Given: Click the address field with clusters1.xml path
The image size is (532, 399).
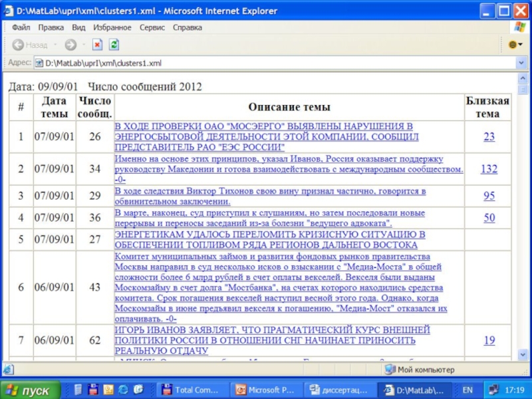Looking at the screenshot, I should [x=266, y=63].
